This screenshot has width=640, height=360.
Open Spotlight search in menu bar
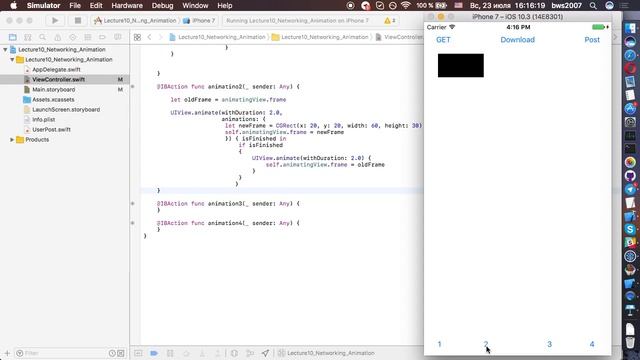[x=593, y=6]
